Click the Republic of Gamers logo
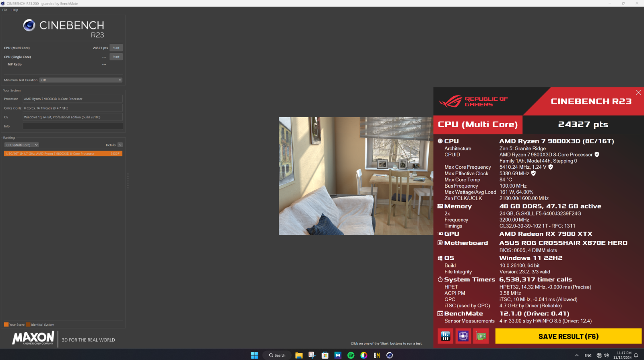Screen dimensions: 644x360 pyautogui.click(x=473, y=101)
